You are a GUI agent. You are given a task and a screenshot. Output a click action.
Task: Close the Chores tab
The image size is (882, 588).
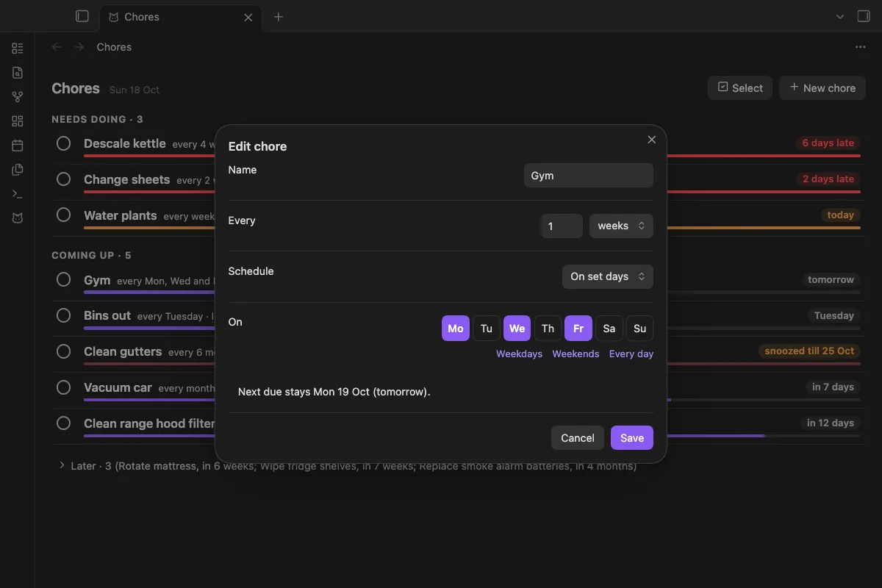click(x=248, y=17)
